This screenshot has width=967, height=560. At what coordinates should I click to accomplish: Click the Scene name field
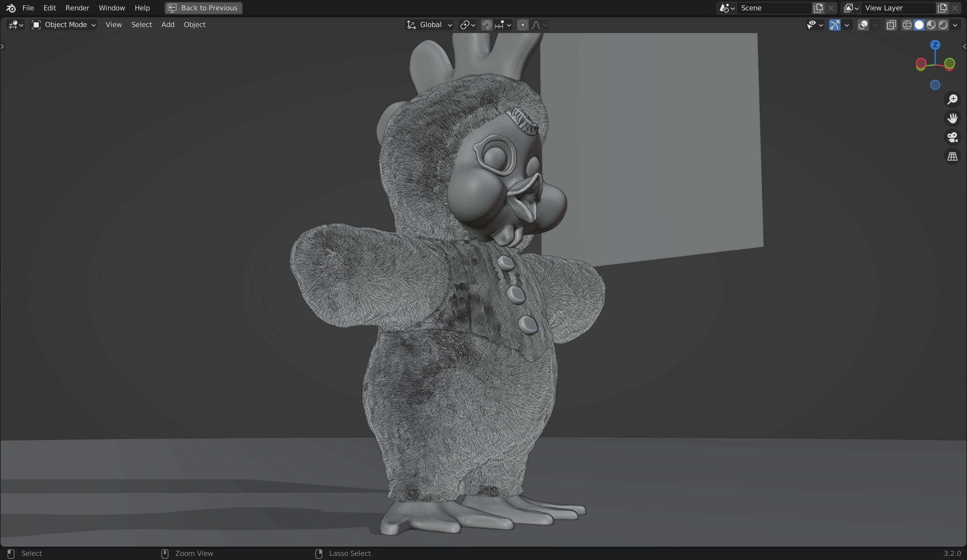[774, 8]
